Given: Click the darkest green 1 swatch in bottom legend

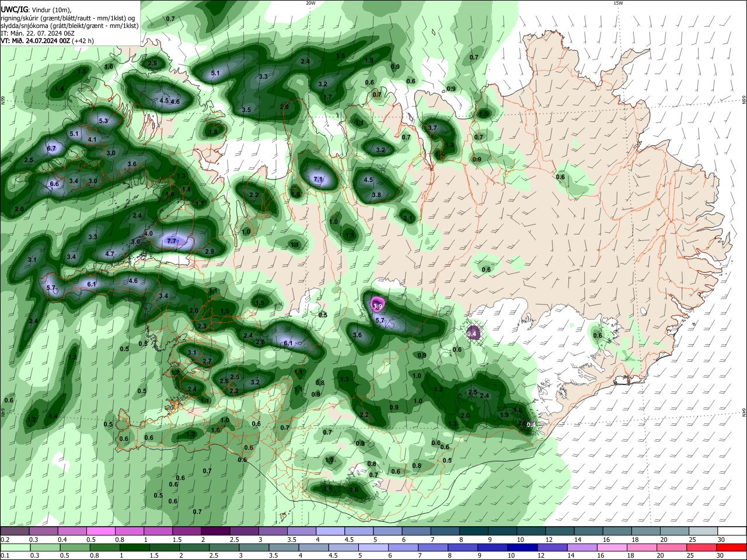Looking at the screenshot, I should [x=134, y=547].
